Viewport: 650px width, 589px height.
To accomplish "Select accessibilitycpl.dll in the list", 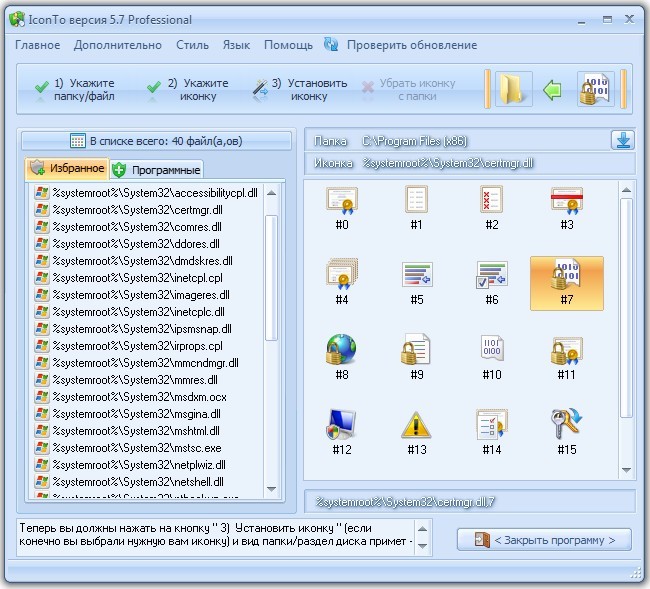I will click(146, 193).
